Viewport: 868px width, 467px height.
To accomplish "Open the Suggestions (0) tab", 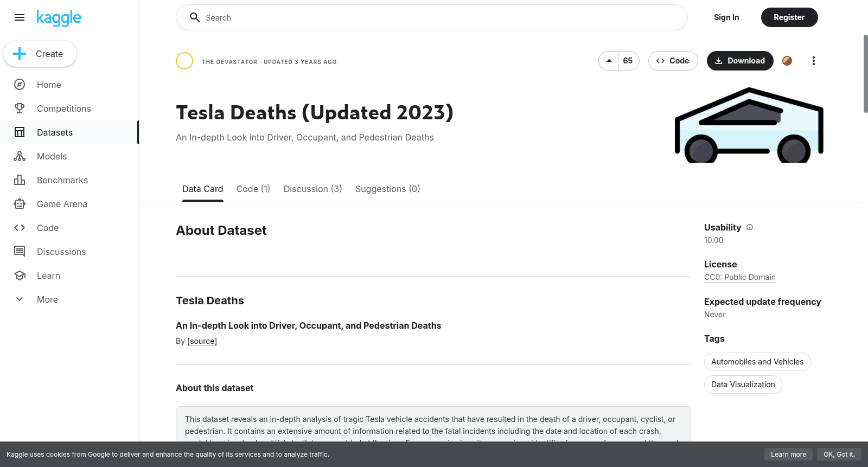I will [388, 189].
